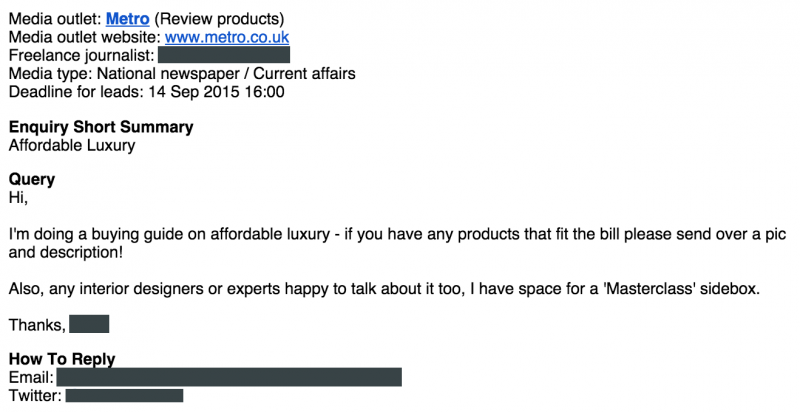
Task: Click the Affordable Luxury summary text
Action: (72, 145)
